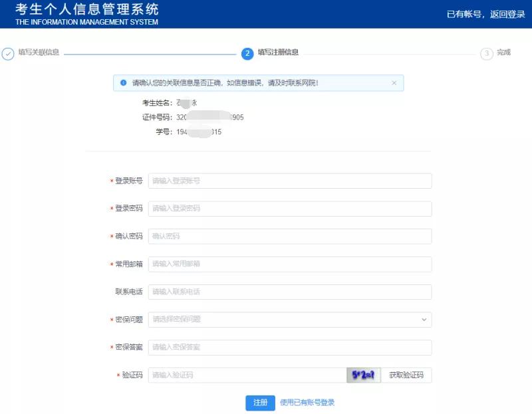Click the completed checkmark circle for step one
The width and height of the screenshot is (532, 414).
[7, 53]
